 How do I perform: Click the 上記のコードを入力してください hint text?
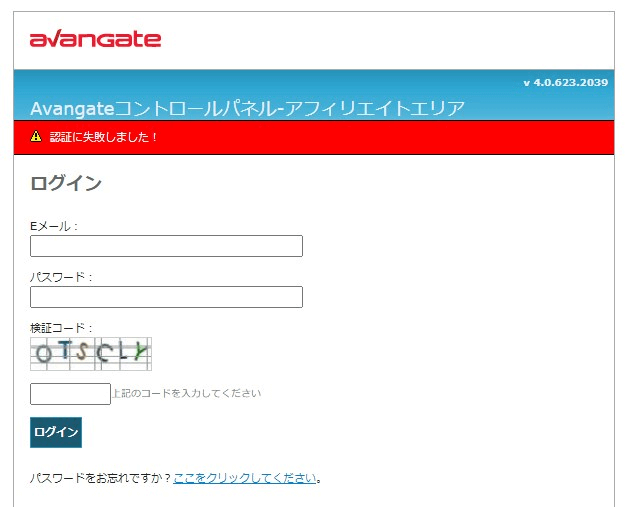pos(187,393)
